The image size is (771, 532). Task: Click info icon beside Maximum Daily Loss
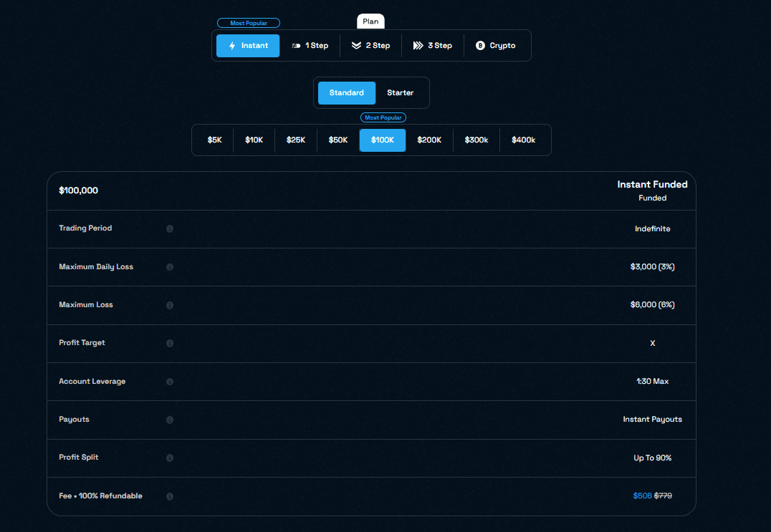coord(170,267)
